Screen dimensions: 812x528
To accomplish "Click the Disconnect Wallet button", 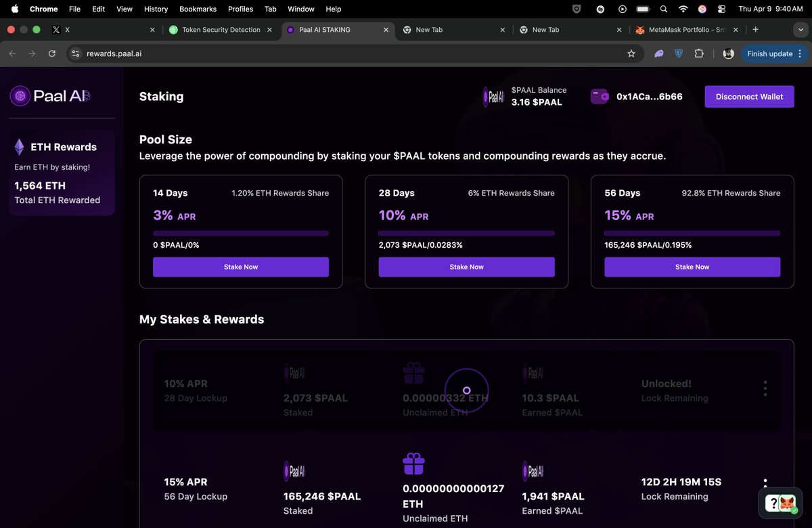I will pyautogui.click(x=749, y=97).
